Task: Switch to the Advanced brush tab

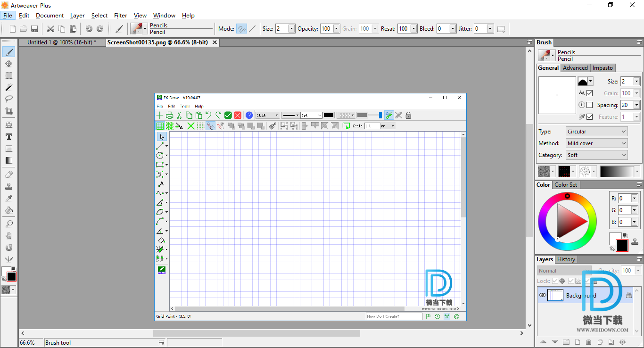Action: 575,68
